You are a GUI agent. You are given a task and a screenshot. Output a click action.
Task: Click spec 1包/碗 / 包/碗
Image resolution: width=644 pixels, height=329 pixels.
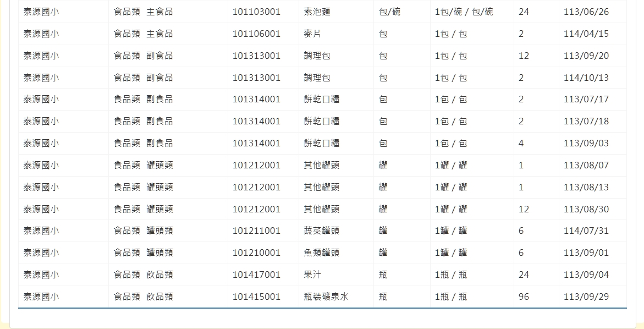coord(464,12)
